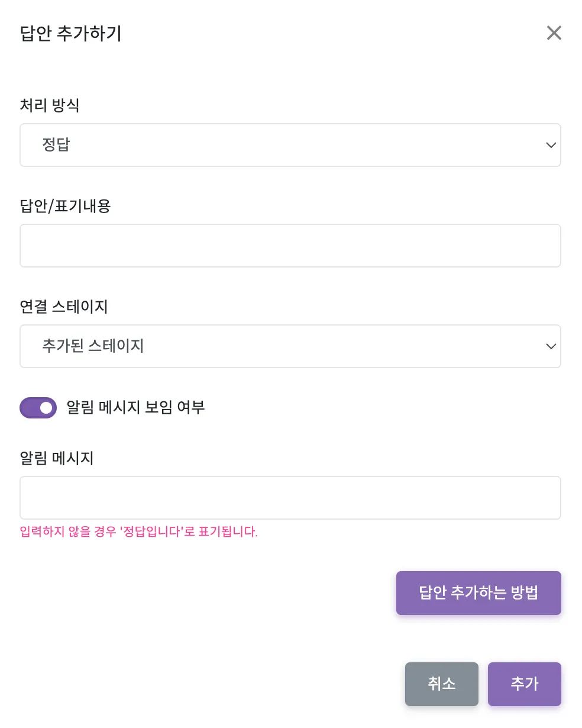This screenshot has width=582, height=728.
Task: Open the 답안 추가하는 방법 guide button
Action: [x=478, y=593]
